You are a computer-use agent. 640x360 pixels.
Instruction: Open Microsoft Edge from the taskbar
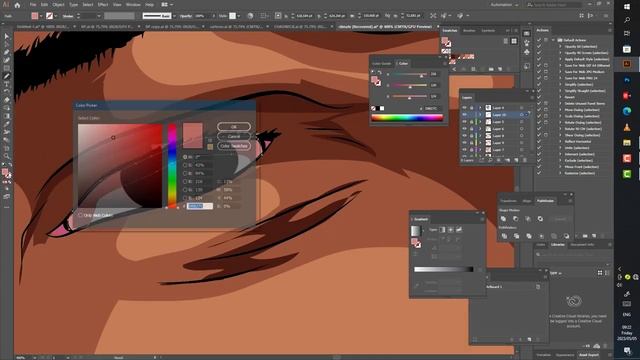click(627, 111)
